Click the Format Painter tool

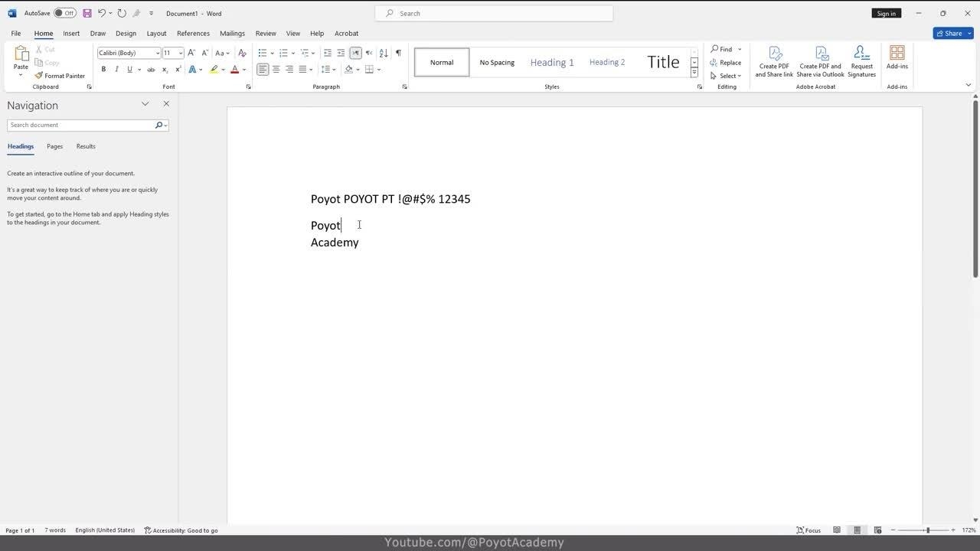[x=60, y=76]
